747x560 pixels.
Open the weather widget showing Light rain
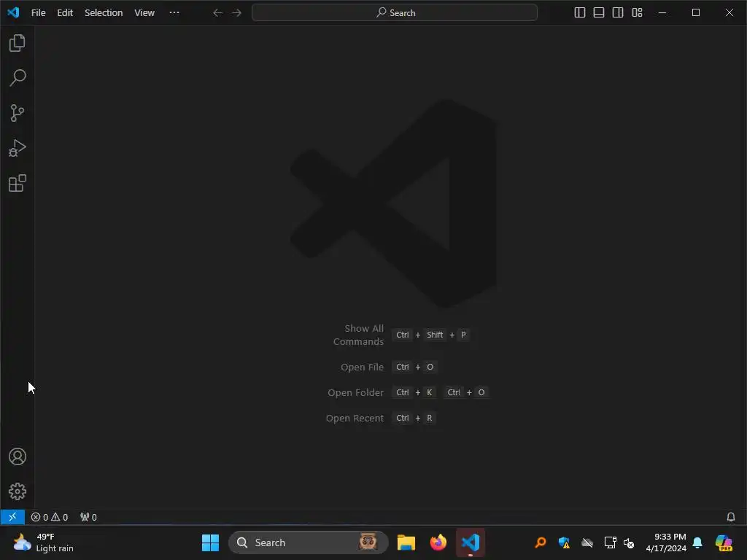(43, 542)
